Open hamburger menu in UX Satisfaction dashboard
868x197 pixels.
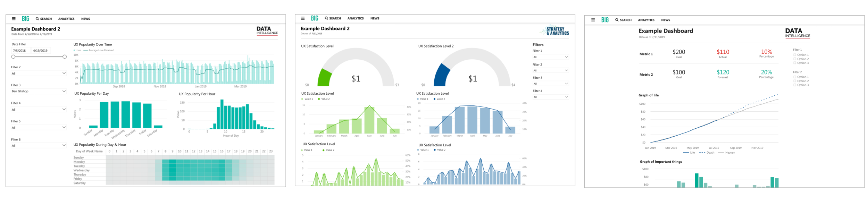(303, 18)
